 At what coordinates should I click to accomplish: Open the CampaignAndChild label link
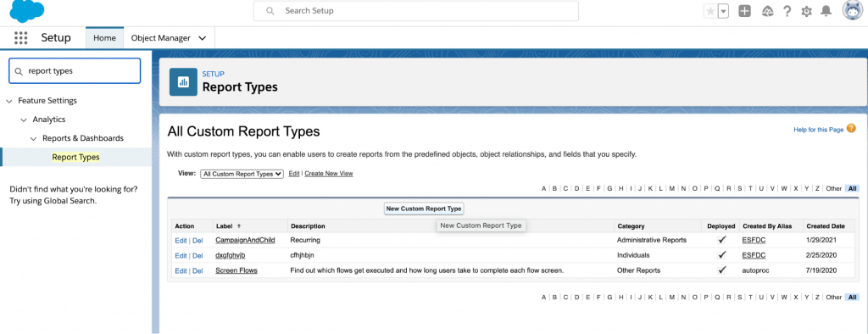[245, 240]
